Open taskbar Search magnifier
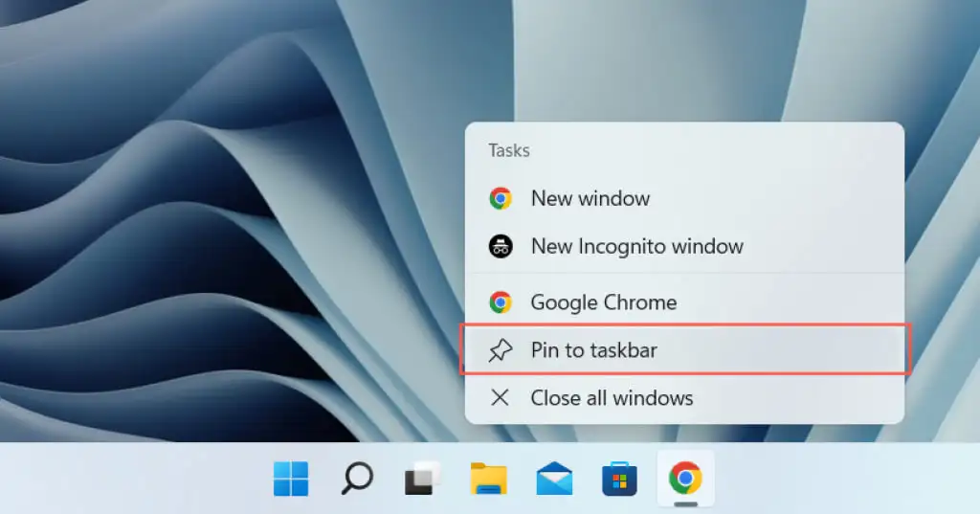 tap(357, 479)
